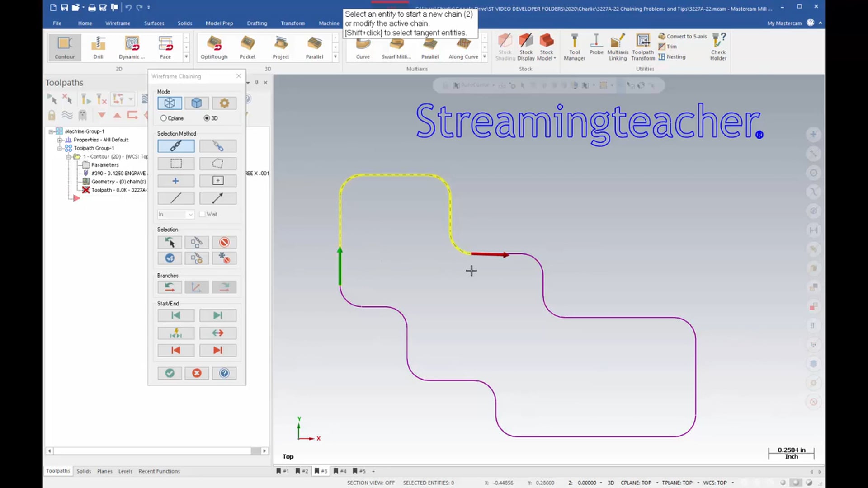Open chaining options gear button

pyautogui.click(x=224, y=103)
